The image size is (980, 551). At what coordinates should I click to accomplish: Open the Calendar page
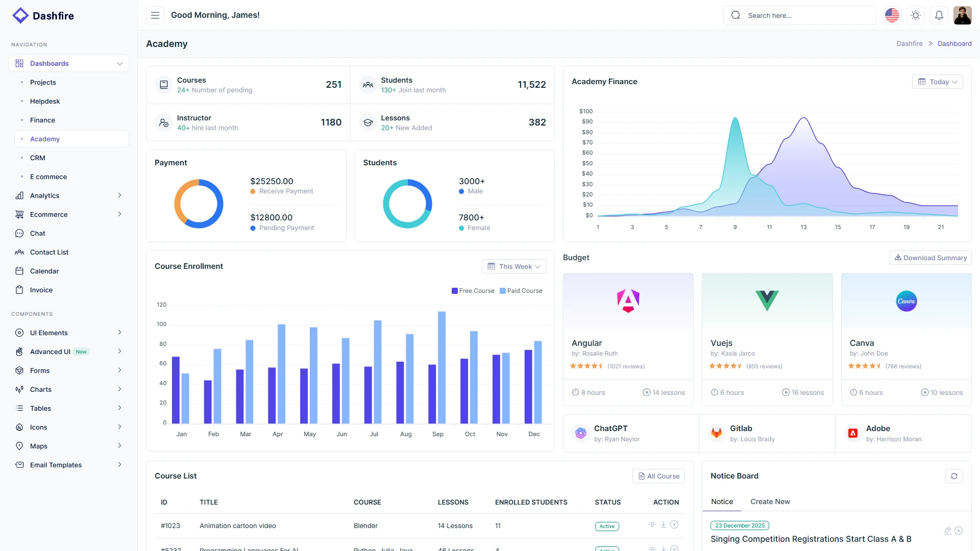tap(68, 271)
